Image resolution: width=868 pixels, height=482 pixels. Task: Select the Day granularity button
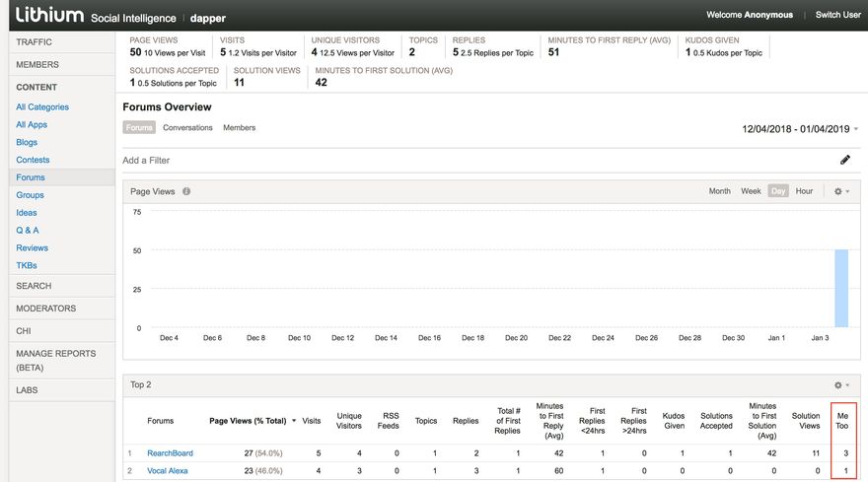(x=778, y=191)
